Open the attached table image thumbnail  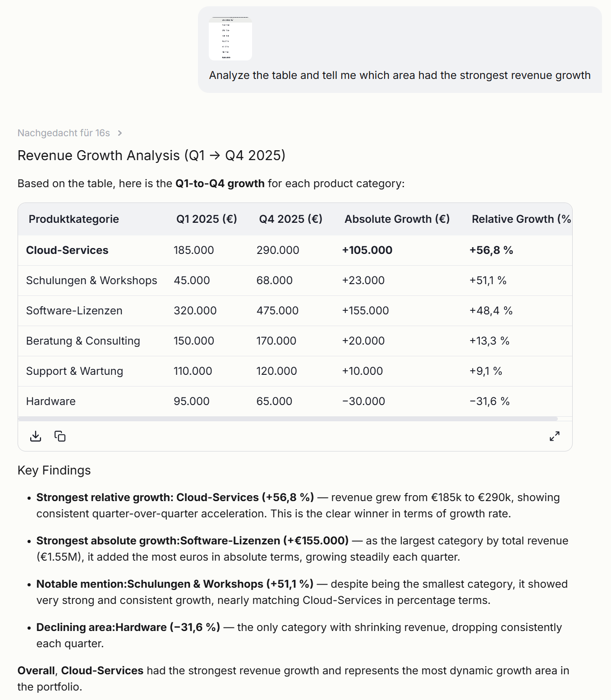[230, 38]
